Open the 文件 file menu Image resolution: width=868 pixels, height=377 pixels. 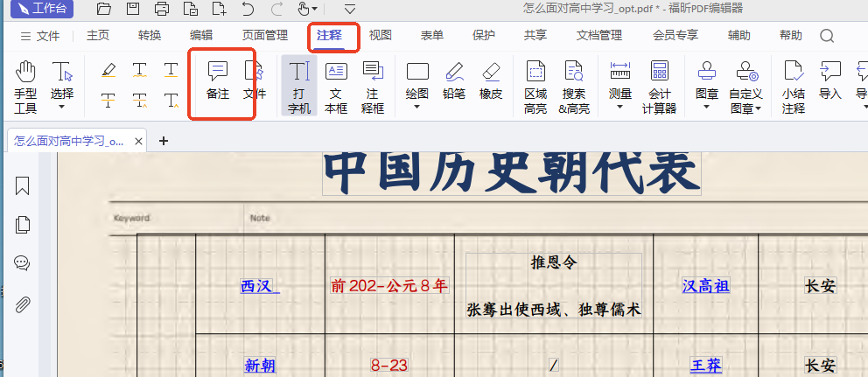coord(40,36)
